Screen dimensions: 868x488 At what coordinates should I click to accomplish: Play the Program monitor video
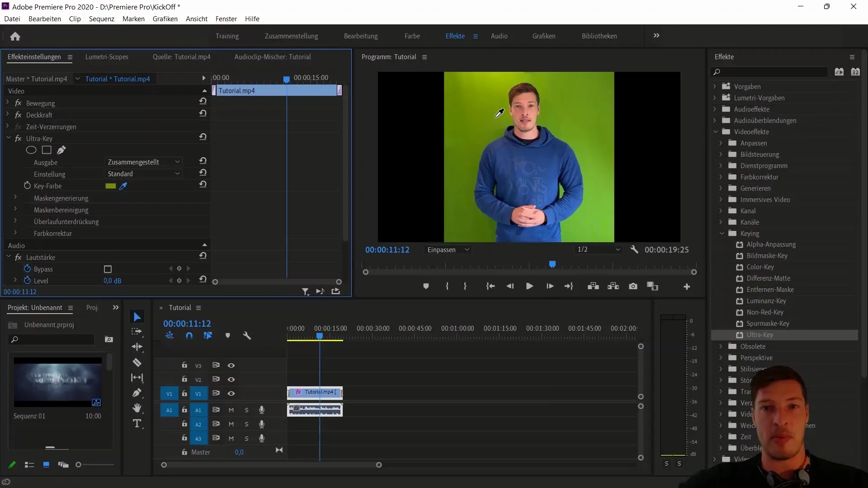coord(529,286)
